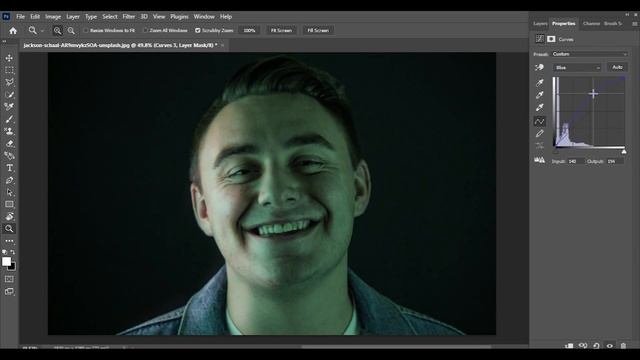The width and height of the screenshot is (640, 360).
Task: Select the Move tool
Action: (9, 58)
